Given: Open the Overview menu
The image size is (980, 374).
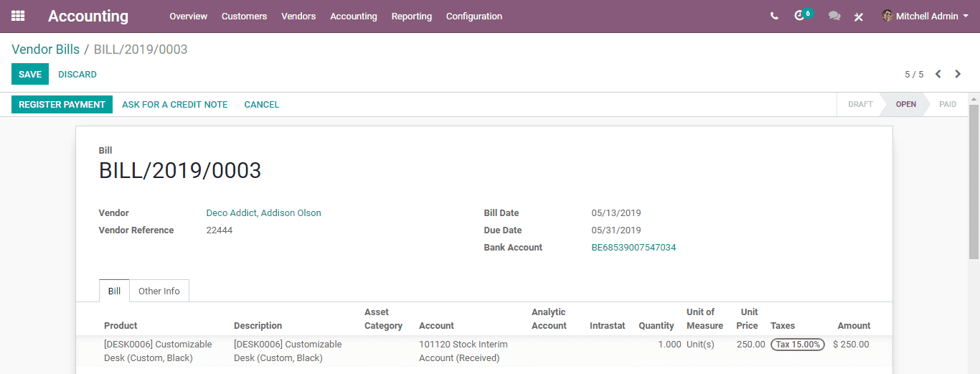Looking at the screenshot, I should pyautogui.click(x=188, y=16).
